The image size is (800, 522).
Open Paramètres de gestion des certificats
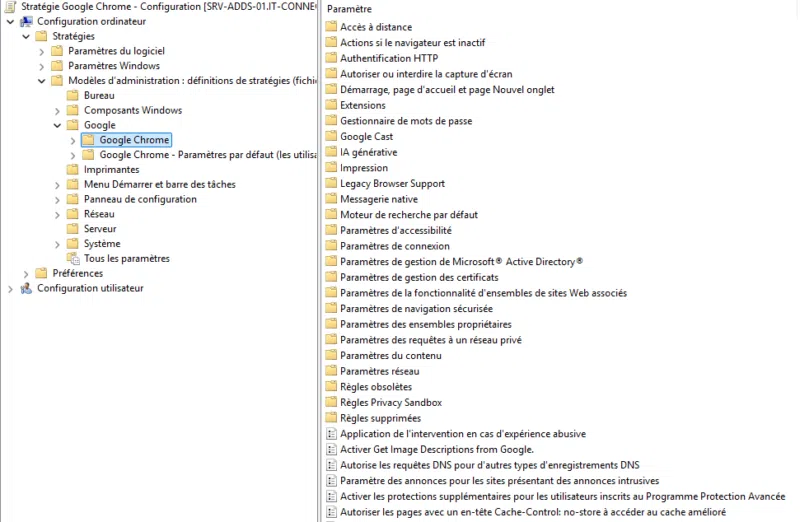(419, 278)
